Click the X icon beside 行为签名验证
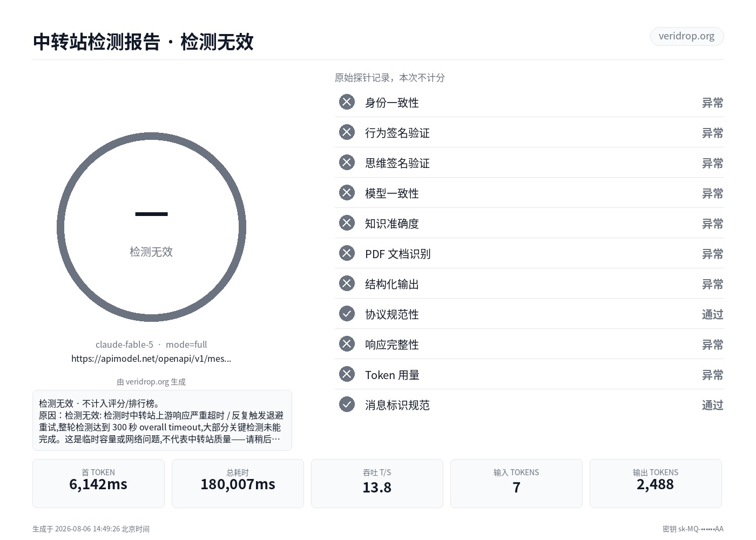The image size is (756, 540). click(x=347, y=132)
